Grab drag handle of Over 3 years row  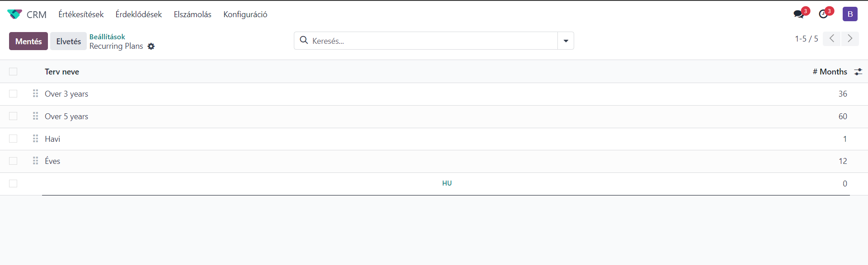(35, 93)
